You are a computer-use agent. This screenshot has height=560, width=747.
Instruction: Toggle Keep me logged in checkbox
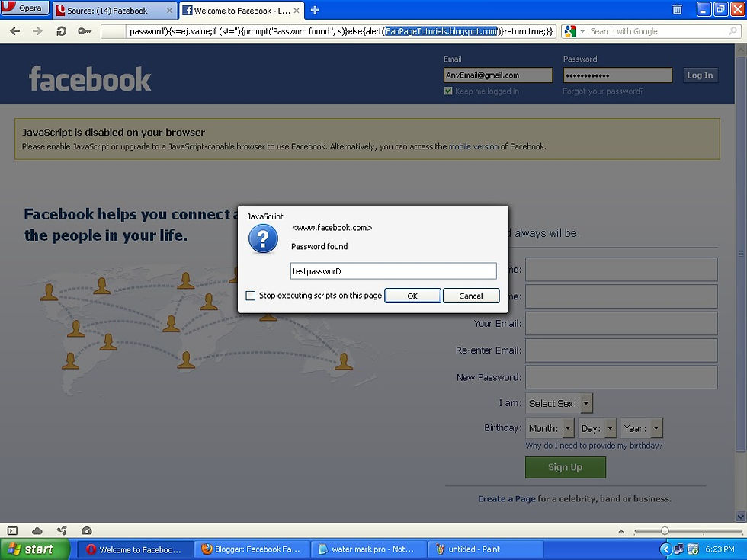[448, 91]
